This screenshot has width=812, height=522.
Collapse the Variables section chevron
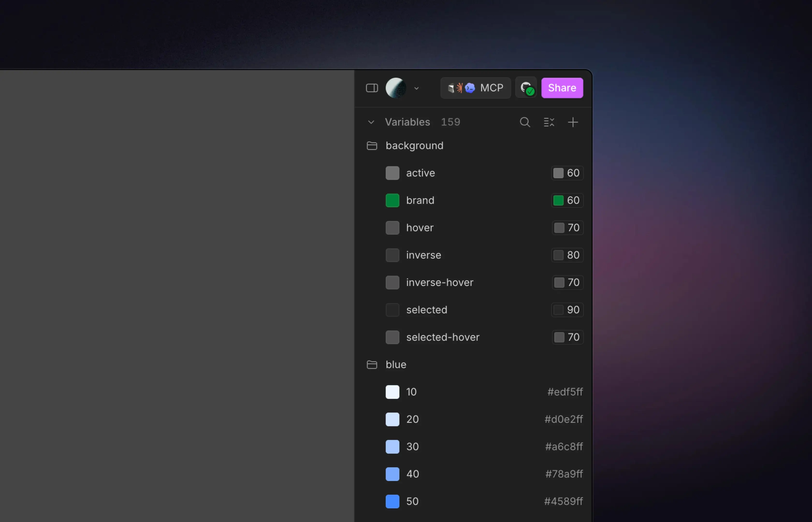click(371, 122)
